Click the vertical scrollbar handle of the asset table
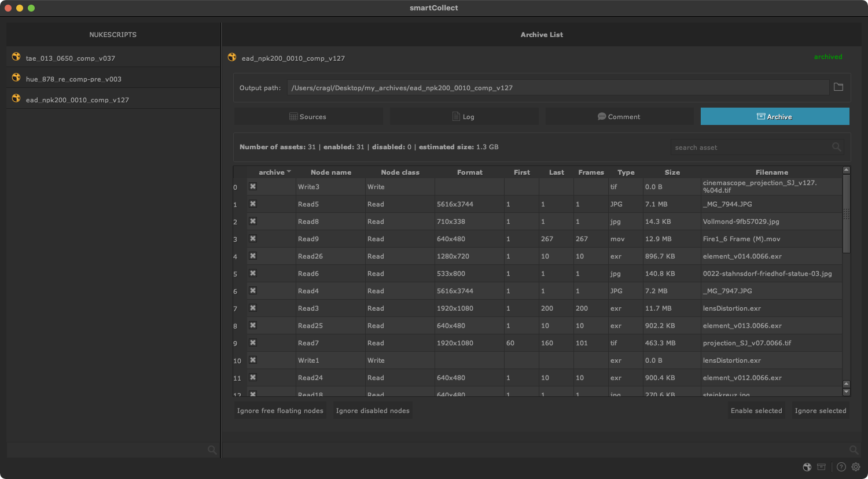 click(x=847, y=214)
